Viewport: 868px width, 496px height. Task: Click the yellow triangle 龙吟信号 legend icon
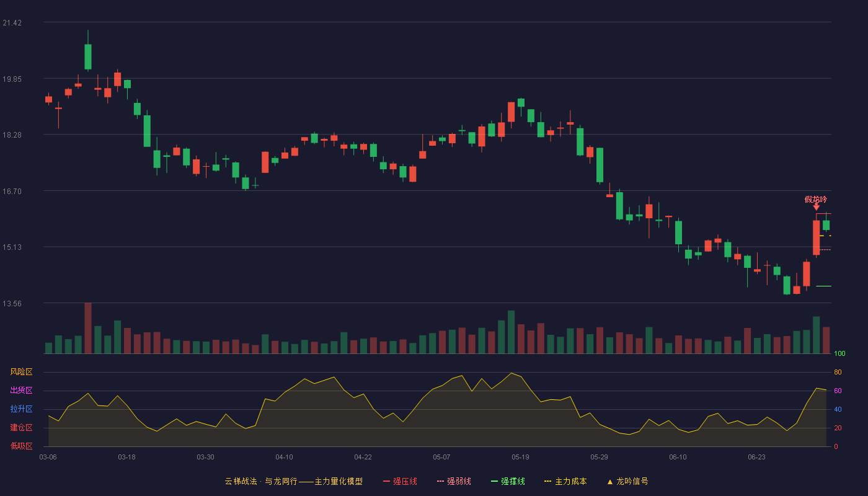pos(609,482)
